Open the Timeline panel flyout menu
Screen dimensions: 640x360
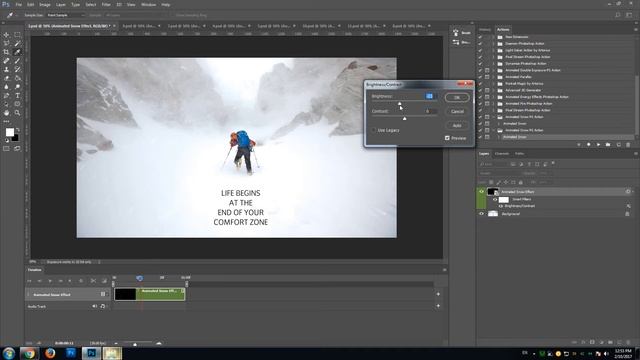pos(444,270)
